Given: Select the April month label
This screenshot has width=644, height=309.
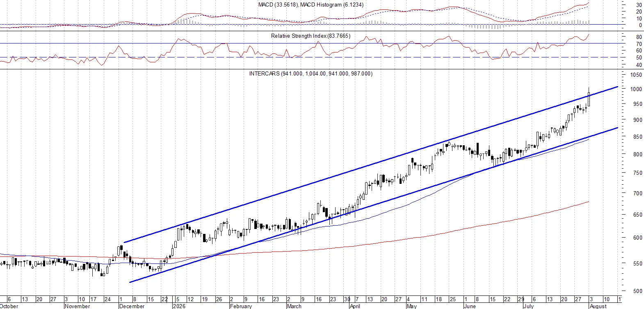Looking at the screenshot, I should click(x=355, y=306).
